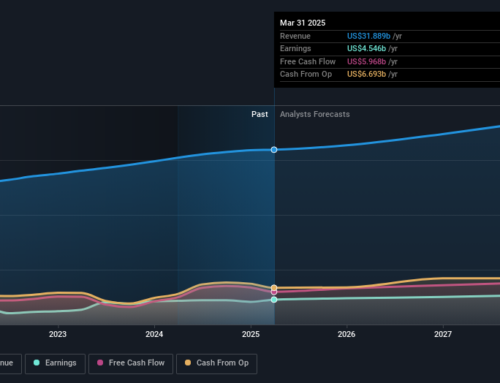Screen dimensions: 500x383
Task: Click the US$31.889b revenue value
Action: click(369, 36)
